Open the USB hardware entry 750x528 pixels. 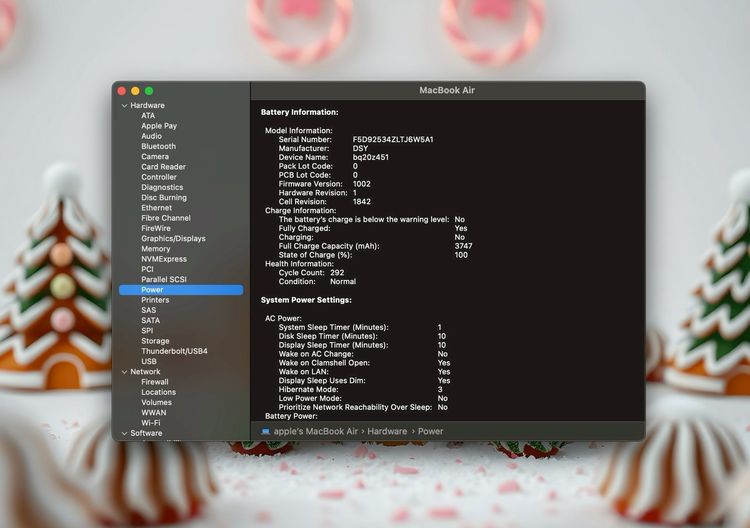[148, 361]
